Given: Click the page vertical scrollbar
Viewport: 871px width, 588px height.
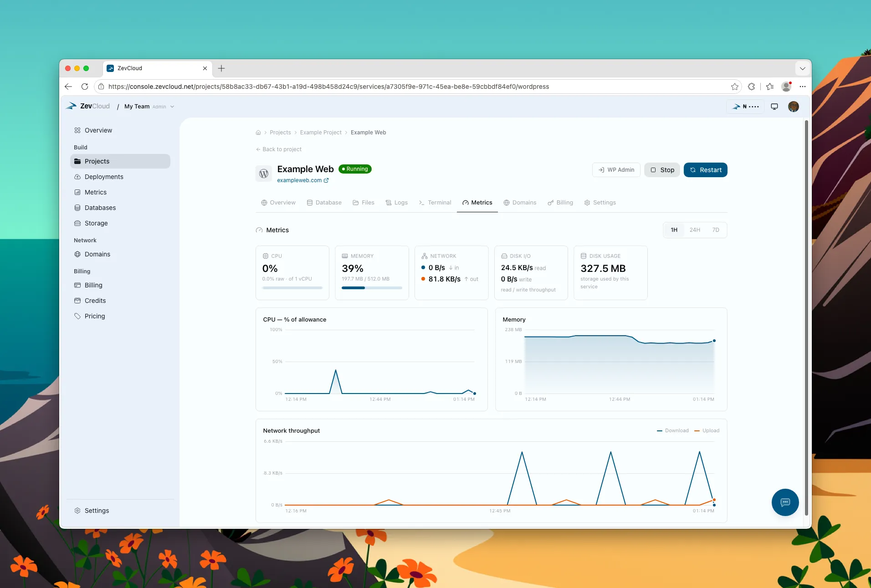Looking at the screenshot, I should point(806,317).
